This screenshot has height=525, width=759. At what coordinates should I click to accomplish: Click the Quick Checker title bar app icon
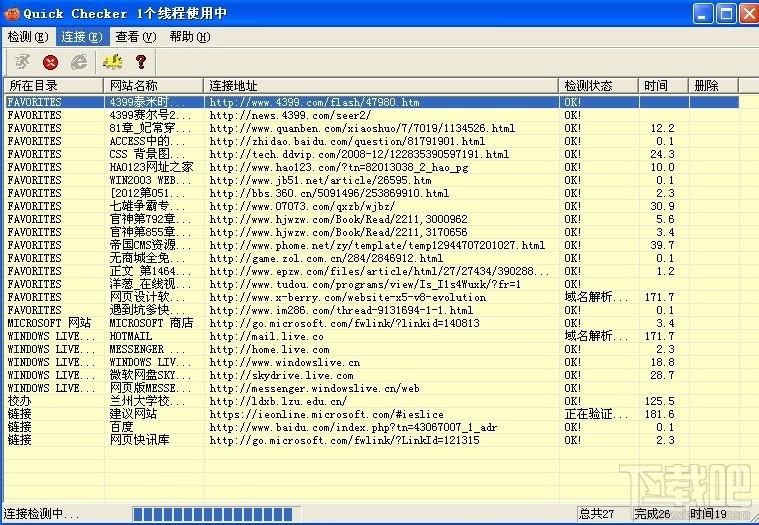tap(12, 14)
